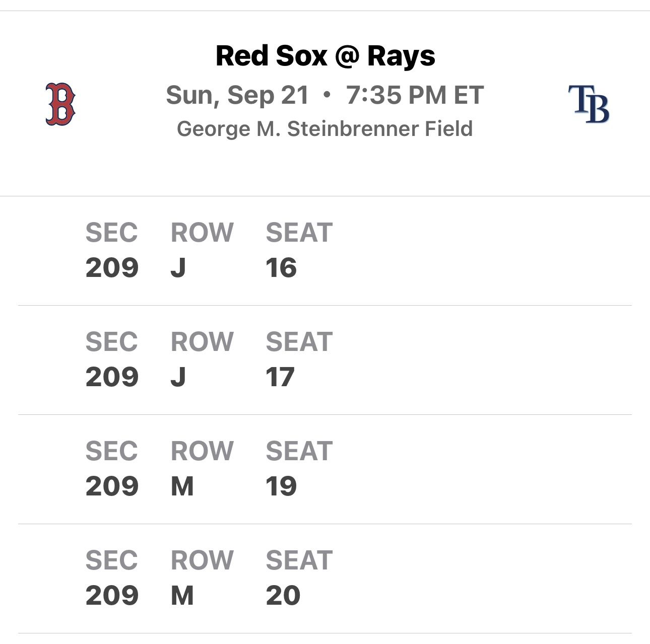650x644 pixels.
Task: Click row letter J on seat 16 ticket
Action: [x=178, y=268]
